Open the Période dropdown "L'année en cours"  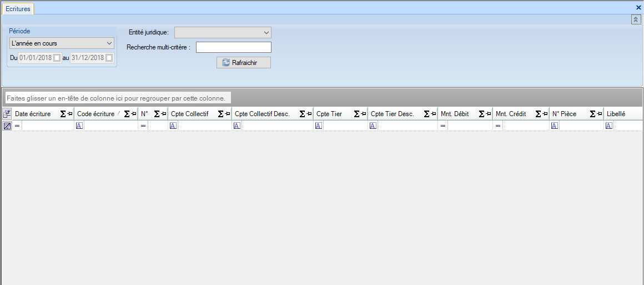pyautogui.click(x=62, y=43)
